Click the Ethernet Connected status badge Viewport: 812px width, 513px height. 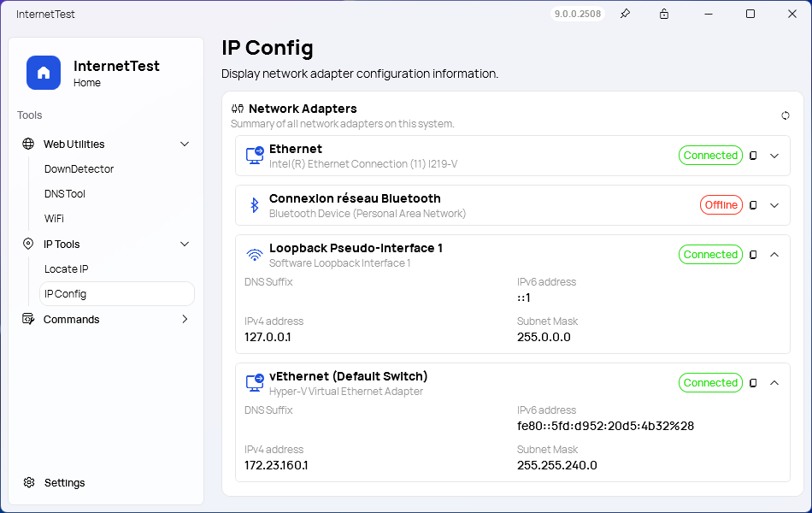click(x=710, y=156)
